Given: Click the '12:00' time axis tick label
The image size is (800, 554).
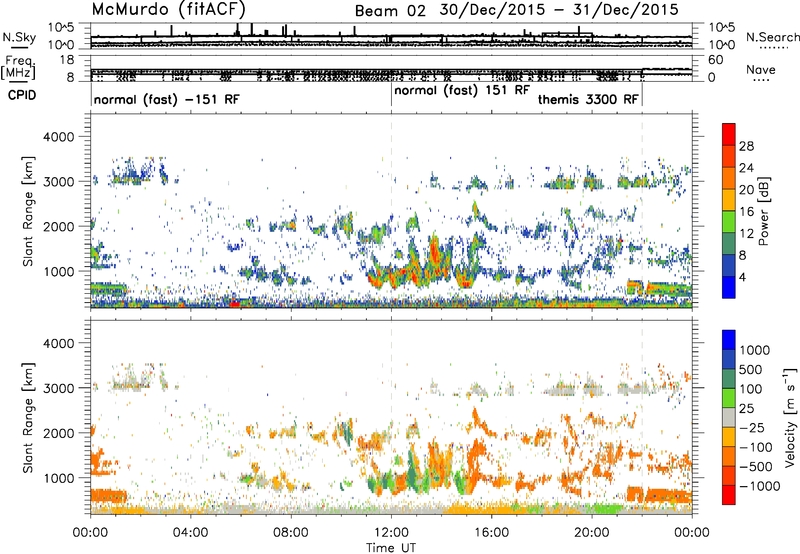Looking at the screenshot, I should click(391, 533).
